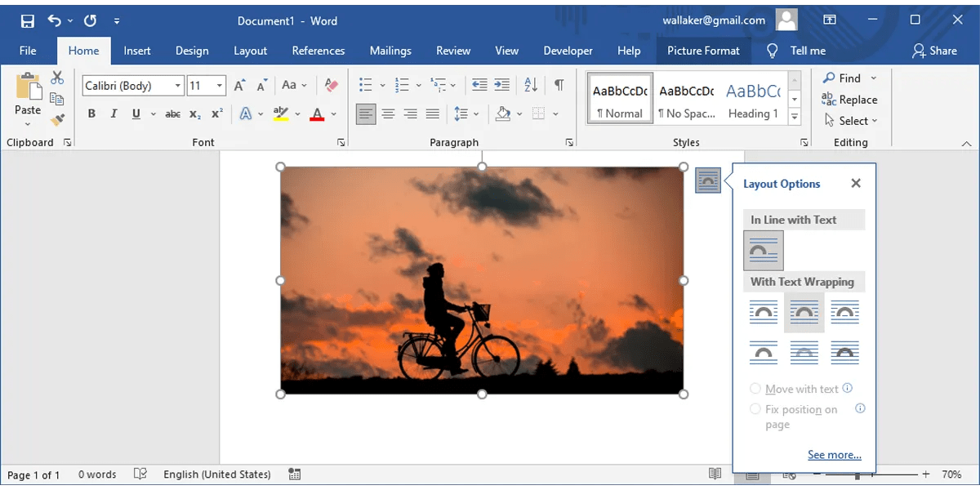The image size is (980, 490).
Task: Toggle Bold formatting
Action: (91, 114)
